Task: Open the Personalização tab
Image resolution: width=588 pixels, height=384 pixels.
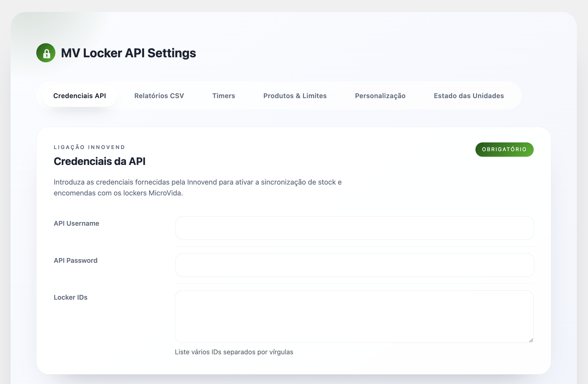Action: (380, 96)
